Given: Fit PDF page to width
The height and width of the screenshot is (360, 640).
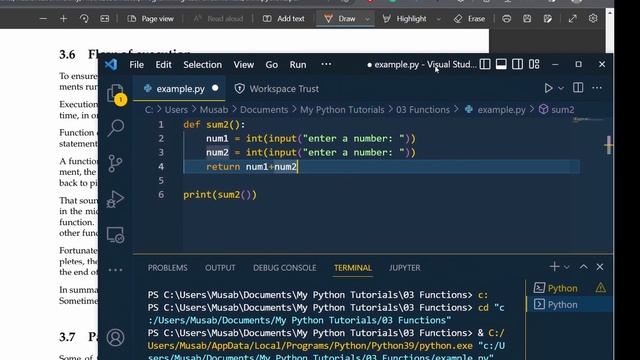Looking at the screenshot, I should pyautogui.click(x=104, y=19).
